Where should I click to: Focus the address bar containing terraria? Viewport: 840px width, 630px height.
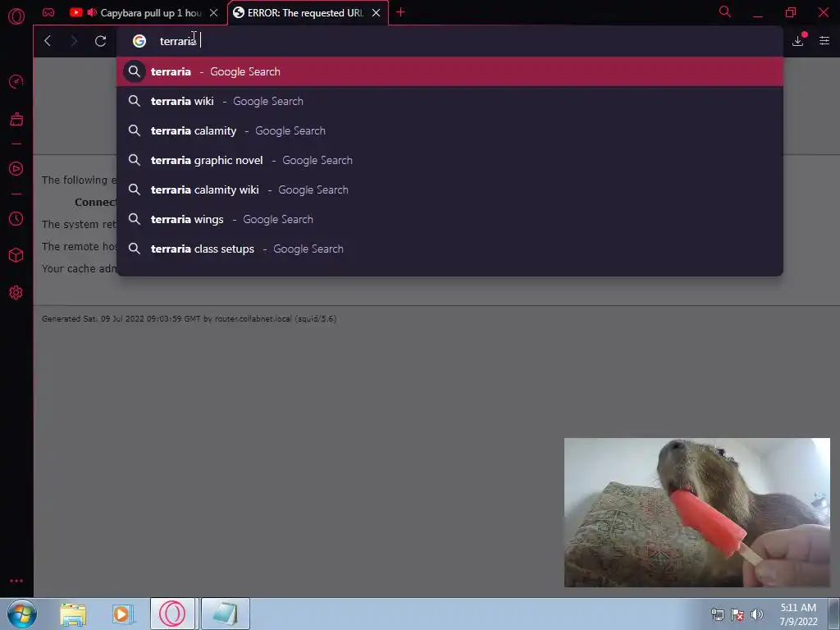click(x=449, y=41)
